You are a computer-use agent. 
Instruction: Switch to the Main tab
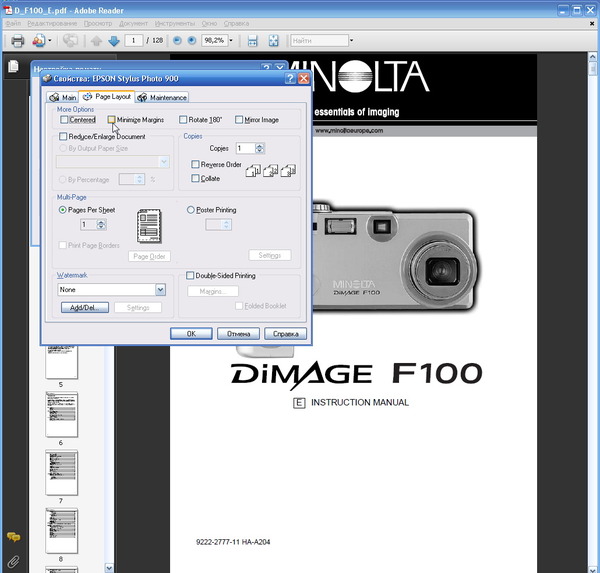(x=63, y=97)
